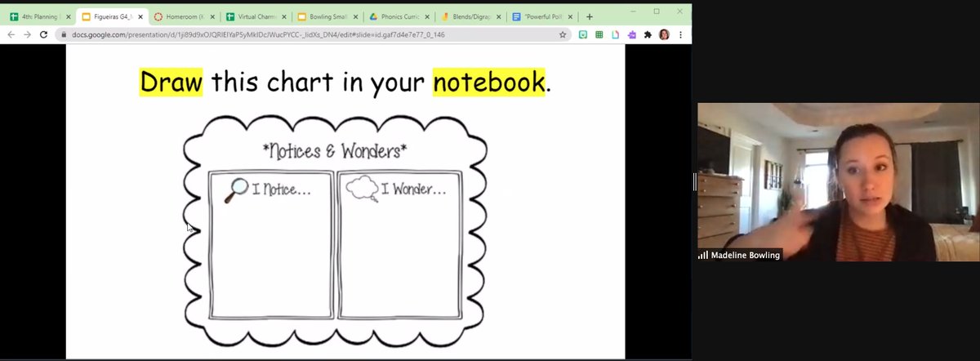Screen dimensions: 980x361
Task: Click the I Notice heading
Action: [282, 189]
